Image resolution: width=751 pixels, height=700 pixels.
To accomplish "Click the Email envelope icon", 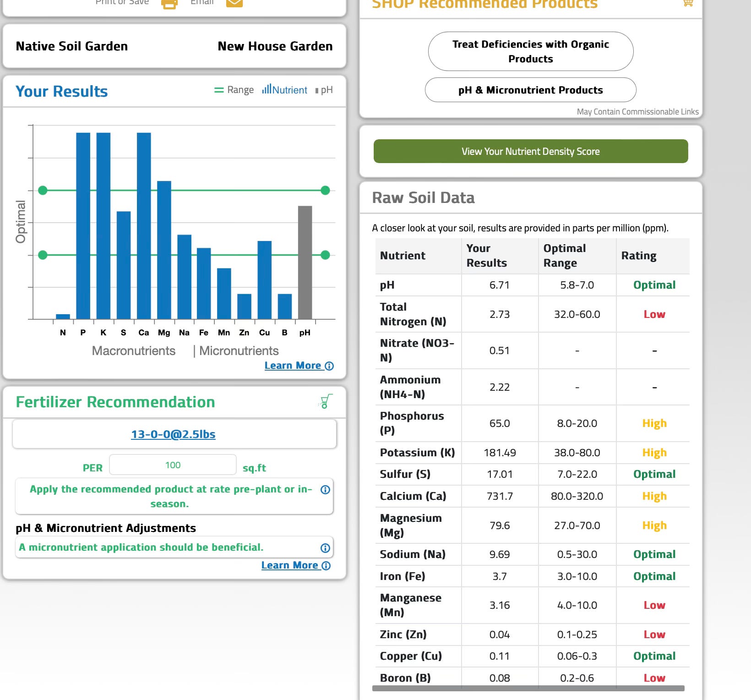I will tap(234, 3).
